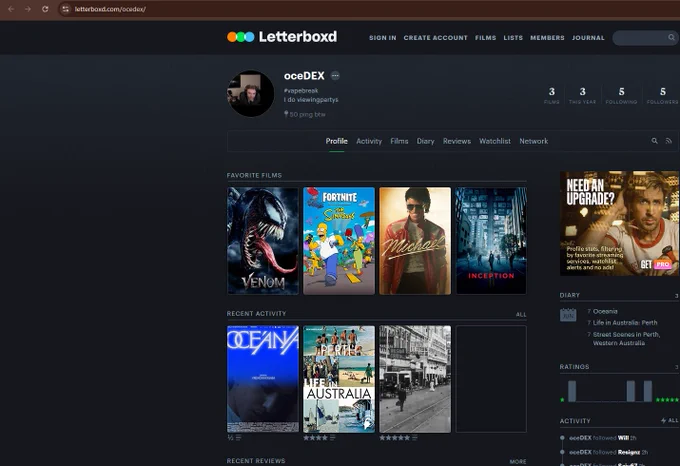Open the Oceania recent activity poster
Screen dimensions: 680x466
(263, 379)
